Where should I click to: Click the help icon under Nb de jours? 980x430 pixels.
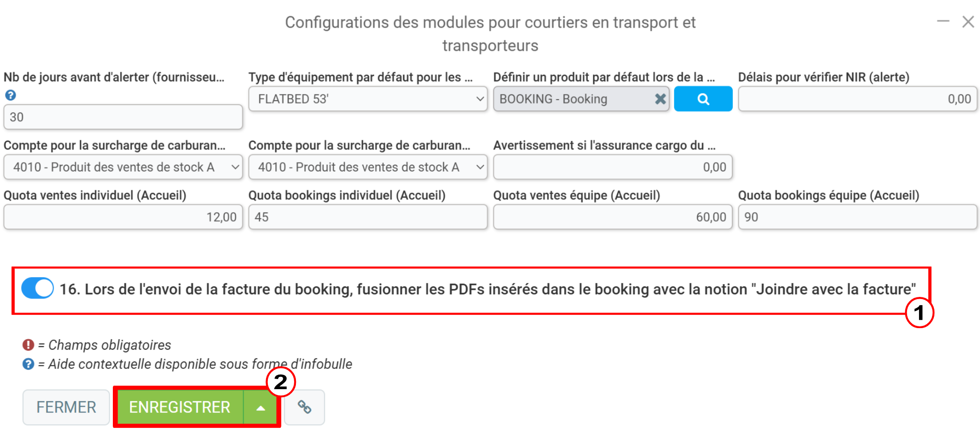[11, 95]
